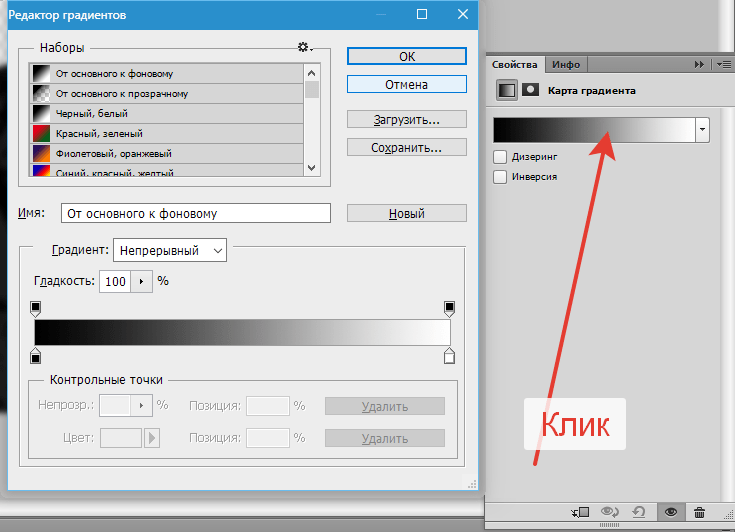Close the Редактор градиентов dialog

coord(463,14)
